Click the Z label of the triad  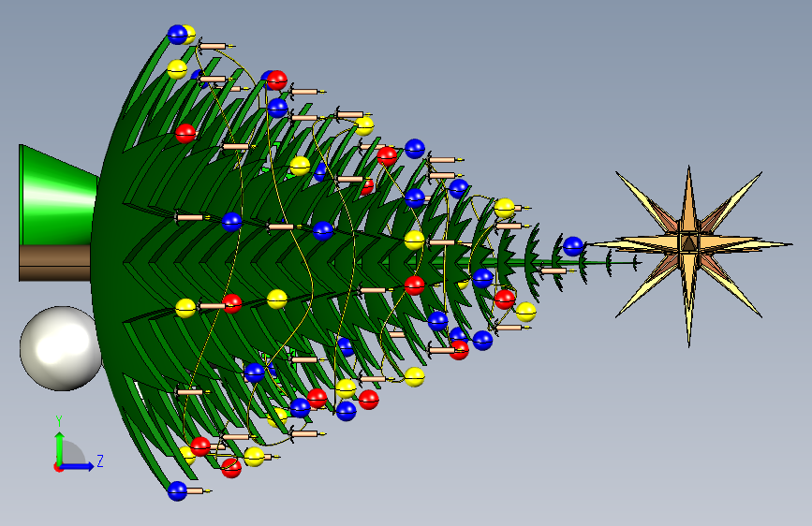[100, 460]
